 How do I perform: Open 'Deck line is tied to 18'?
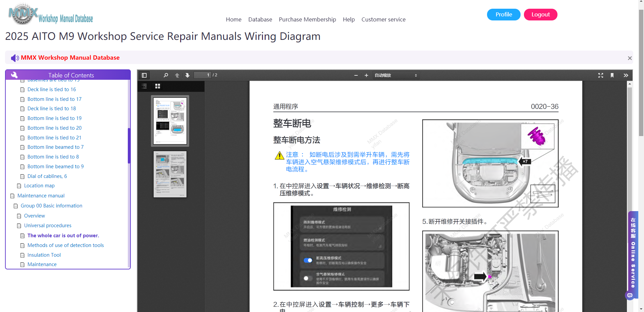(52, 109)
